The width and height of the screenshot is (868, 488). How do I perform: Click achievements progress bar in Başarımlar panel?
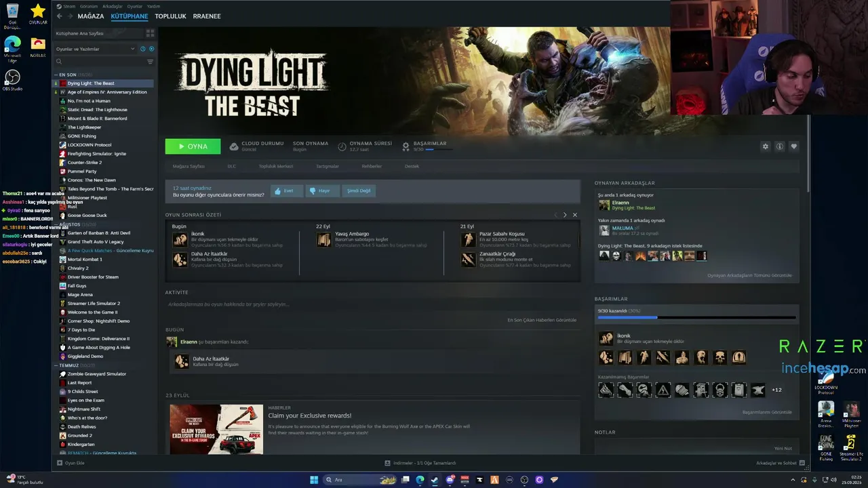point(696,317)
